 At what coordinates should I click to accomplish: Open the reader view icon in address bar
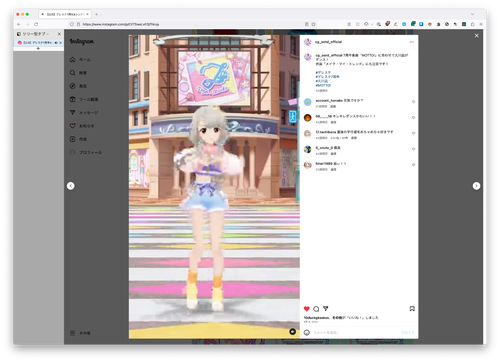306,24
